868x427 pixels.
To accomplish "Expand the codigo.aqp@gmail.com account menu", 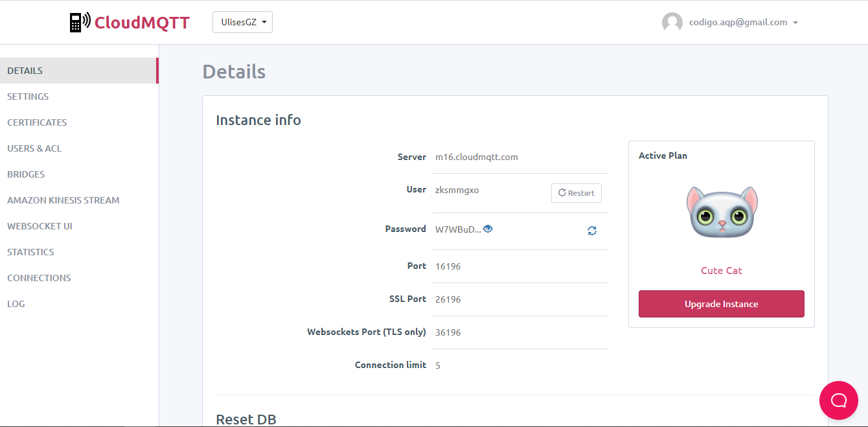I will tap(743, 22).
